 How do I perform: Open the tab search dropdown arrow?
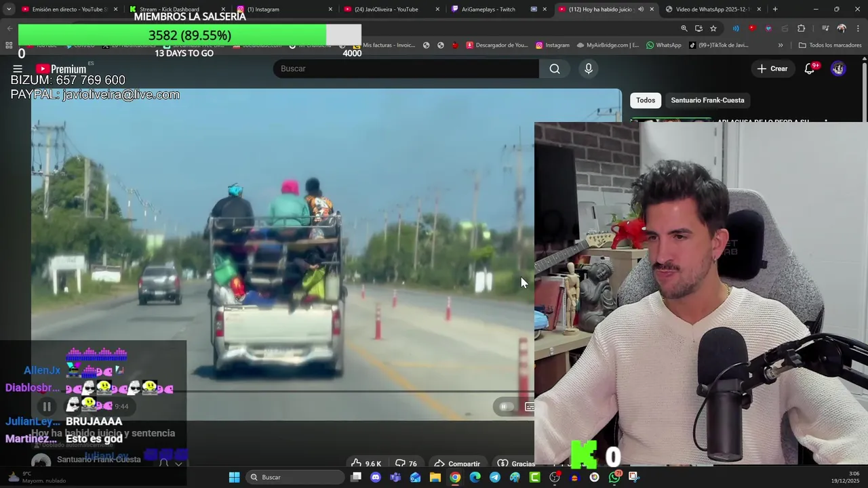pyautogui.click(x=9, y=9)
